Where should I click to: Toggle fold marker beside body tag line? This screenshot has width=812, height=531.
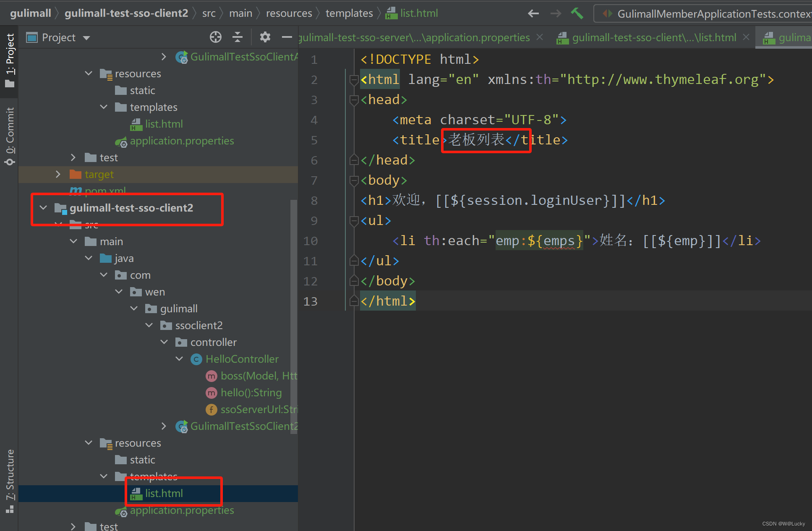[x=354, y=180]
